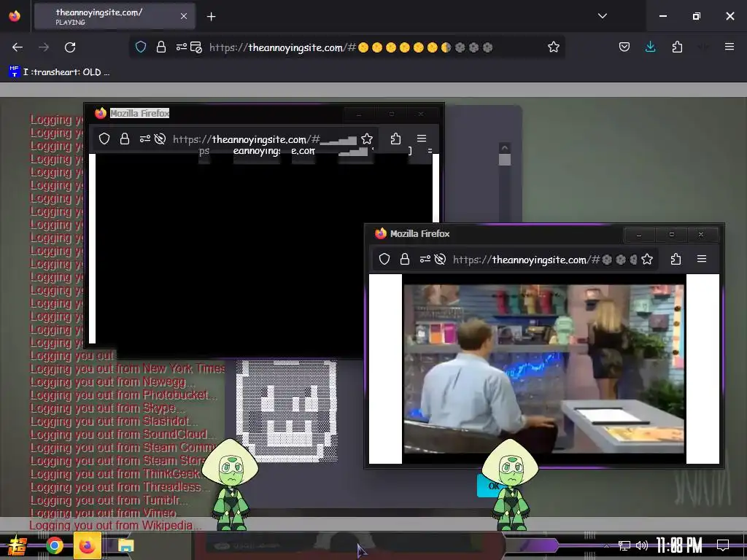This screenshot has width=747, height=560.
Task: Click the camera-blocked icon in the left popup
Action: click(160, 139)
